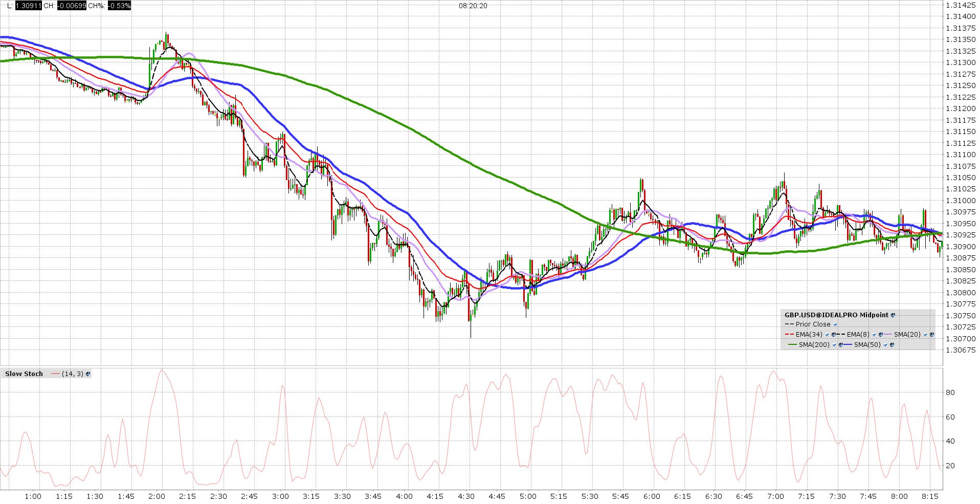Click the red EMA(34) line swatch
Screen dimensions: 980x504
(x=789, y=334)
